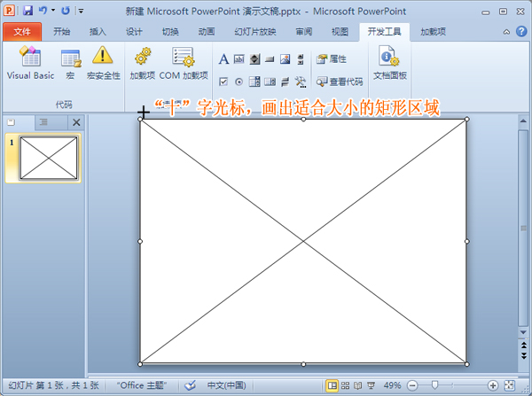Open the Document Panel (文档面板)

click(x=390, y=63)
